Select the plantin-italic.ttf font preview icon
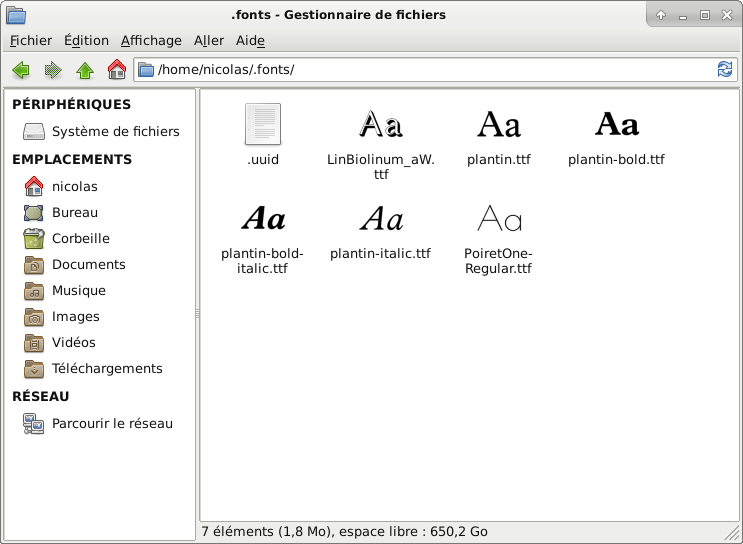Screen dimensions: 743x544 381,218
